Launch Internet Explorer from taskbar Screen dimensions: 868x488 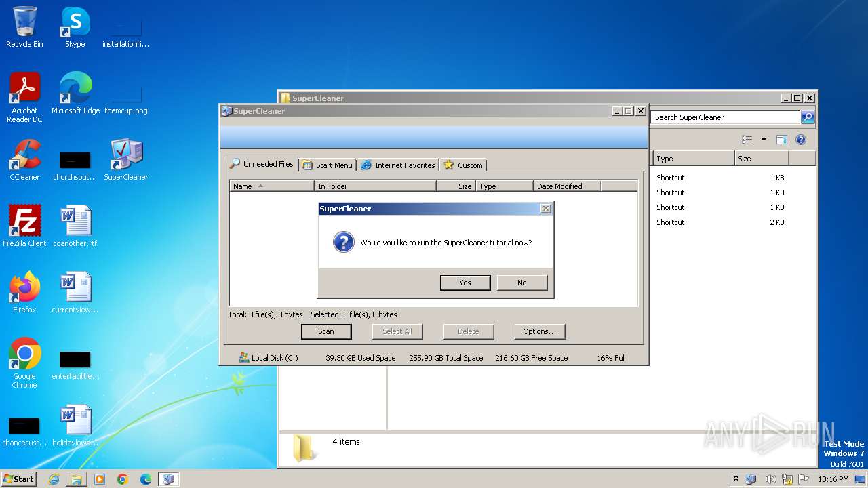tap(54, 479)
